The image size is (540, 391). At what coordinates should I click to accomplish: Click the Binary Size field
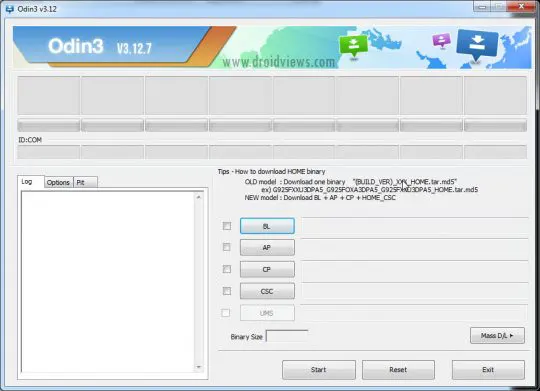click(287, 336)
